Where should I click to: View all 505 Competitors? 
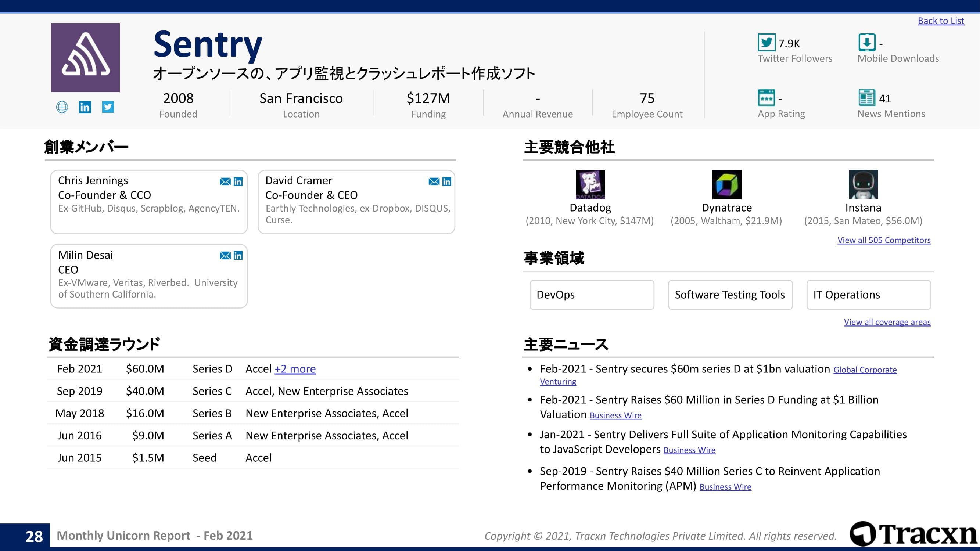(883, 240)
